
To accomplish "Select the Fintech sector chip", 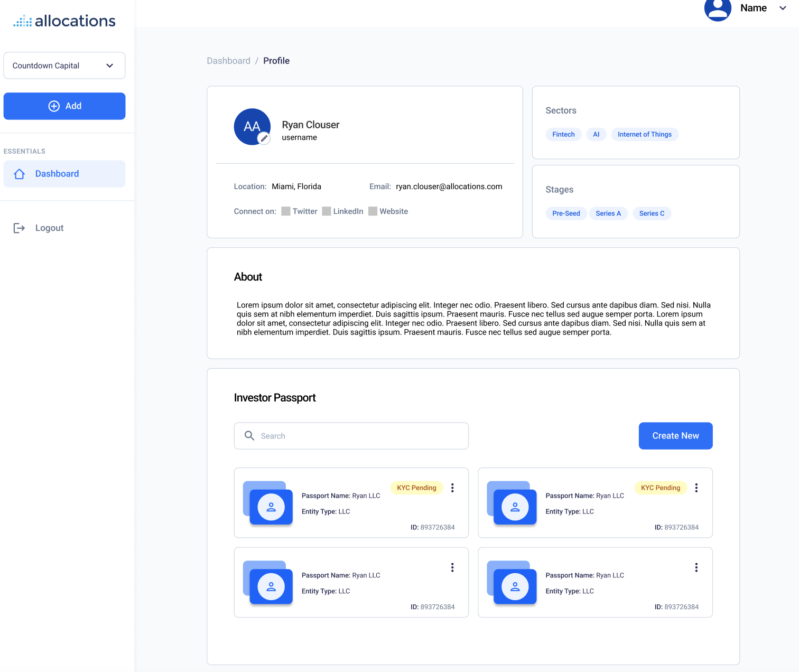I will (563, 134).
